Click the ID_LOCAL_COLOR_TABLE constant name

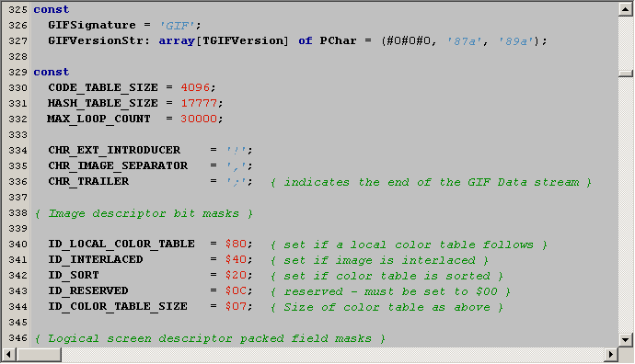(121, 245)
